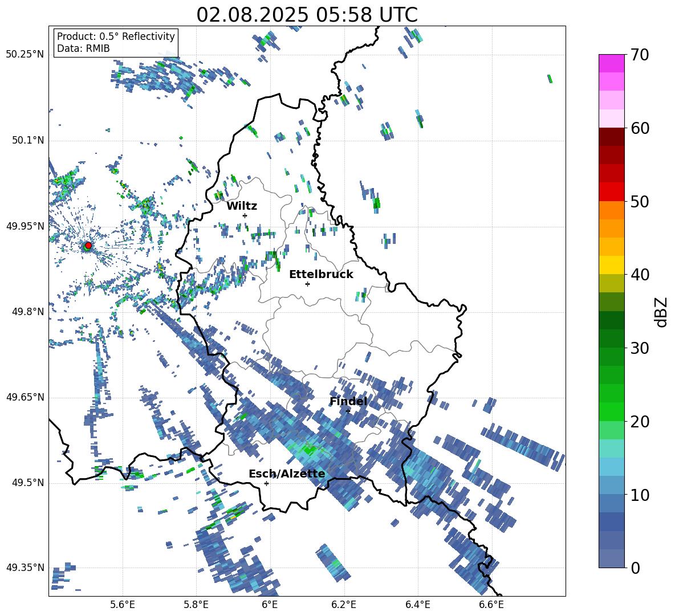The image size is (675, 616).
Task: Click the colorbar 10 tick label
Action: [640, 495]
